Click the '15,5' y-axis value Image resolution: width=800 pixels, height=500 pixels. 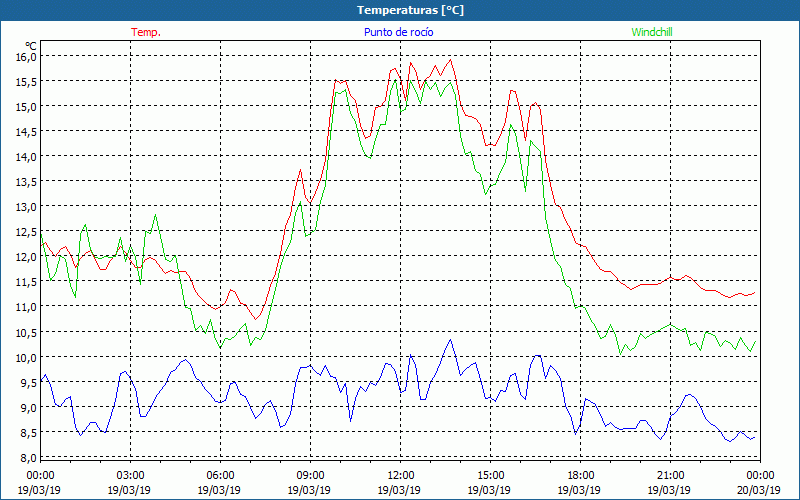[26, 82]
